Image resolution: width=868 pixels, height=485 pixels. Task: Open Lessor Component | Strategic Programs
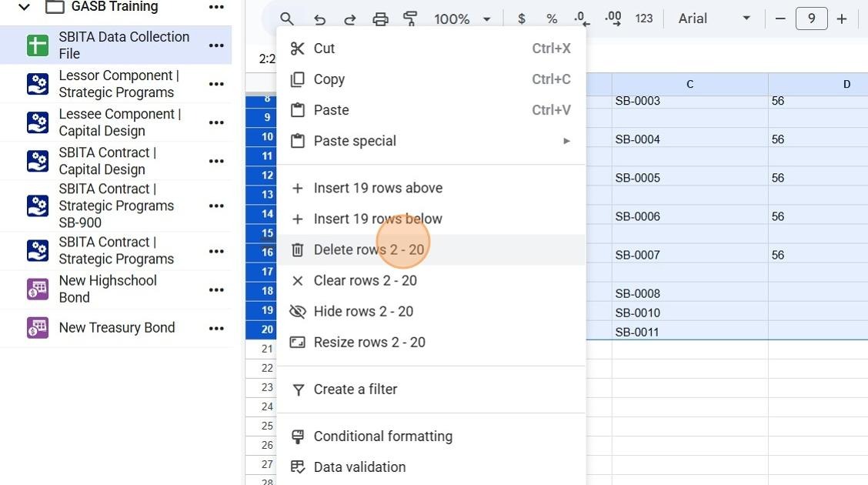pos(115,84)
